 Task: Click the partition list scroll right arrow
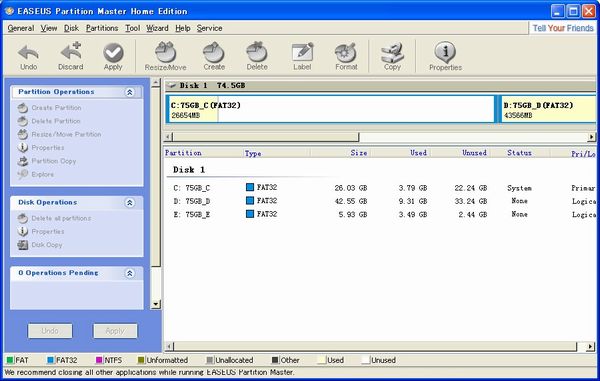(x=591, y=347)
